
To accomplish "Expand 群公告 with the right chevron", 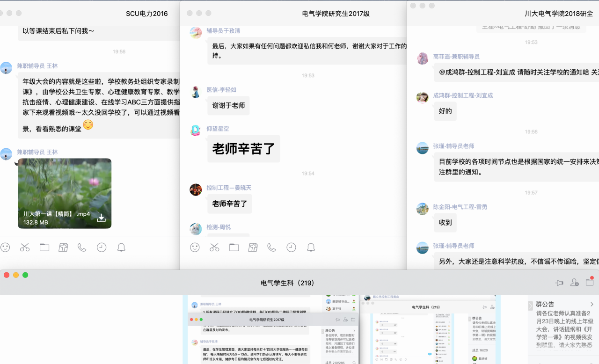I will coord(592,304).
